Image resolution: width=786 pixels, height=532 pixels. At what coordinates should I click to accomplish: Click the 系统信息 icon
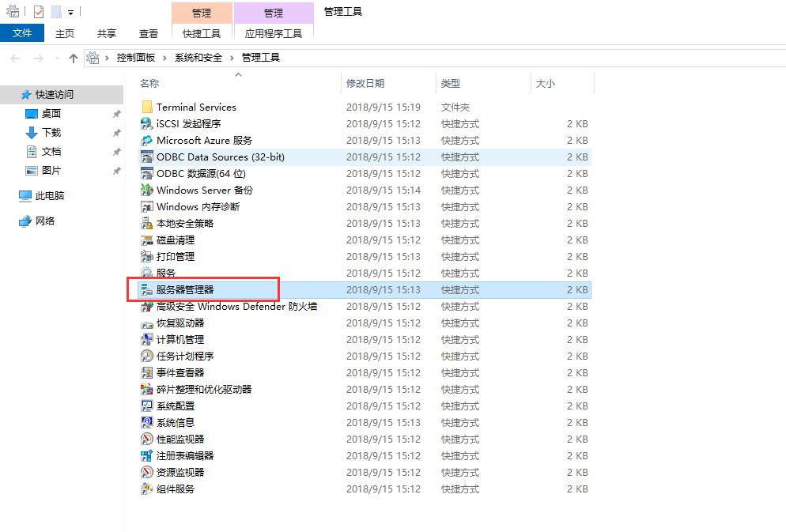pyautogui.click(x=147, y=422)
